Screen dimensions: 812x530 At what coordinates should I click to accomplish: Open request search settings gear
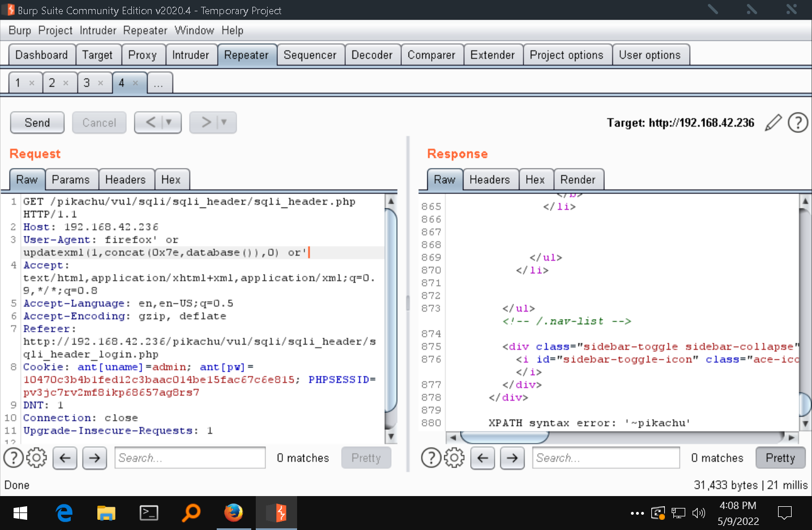pos(37,458)
